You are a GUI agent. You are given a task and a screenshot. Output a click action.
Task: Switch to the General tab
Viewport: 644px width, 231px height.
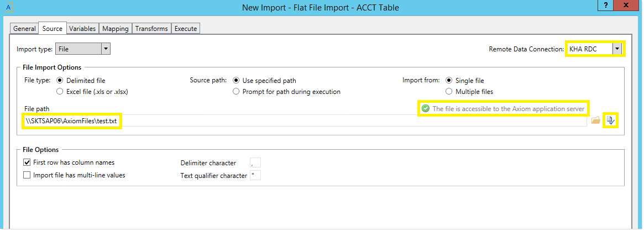[x=24, y=28]
